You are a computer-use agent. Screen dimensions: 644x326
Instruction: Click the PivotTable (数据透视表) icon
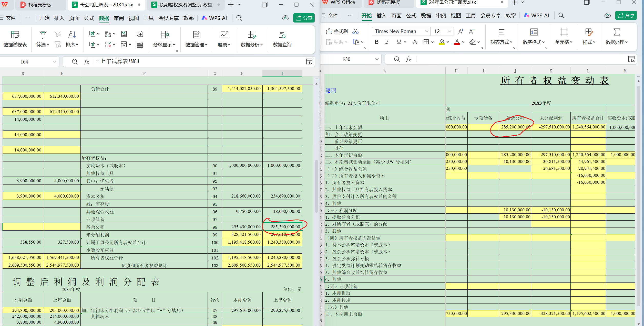[x=15, y=35]
